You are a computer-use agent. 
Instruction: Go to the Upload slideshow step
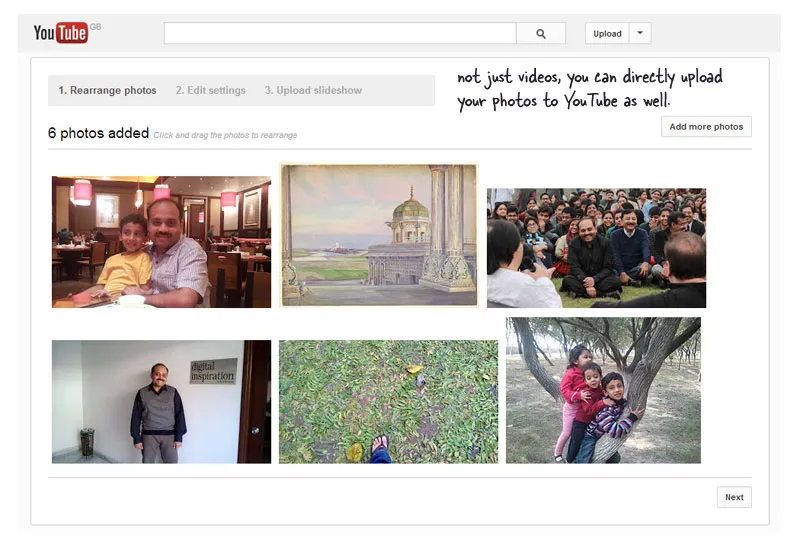313,90
